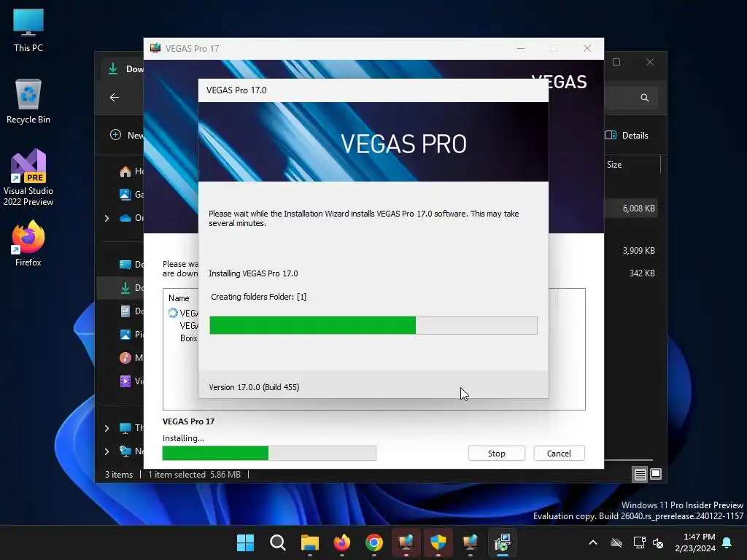Open Firefox from the taskbar
The image size is (747, 560).
click(341, 542)
